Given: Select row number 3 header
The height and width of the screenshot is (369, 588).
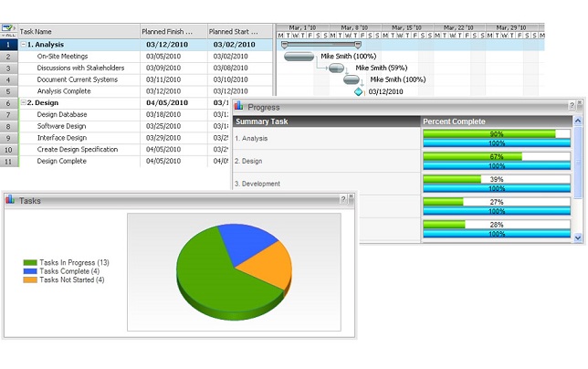Looking at the screenshot, I should pos(8,68).
